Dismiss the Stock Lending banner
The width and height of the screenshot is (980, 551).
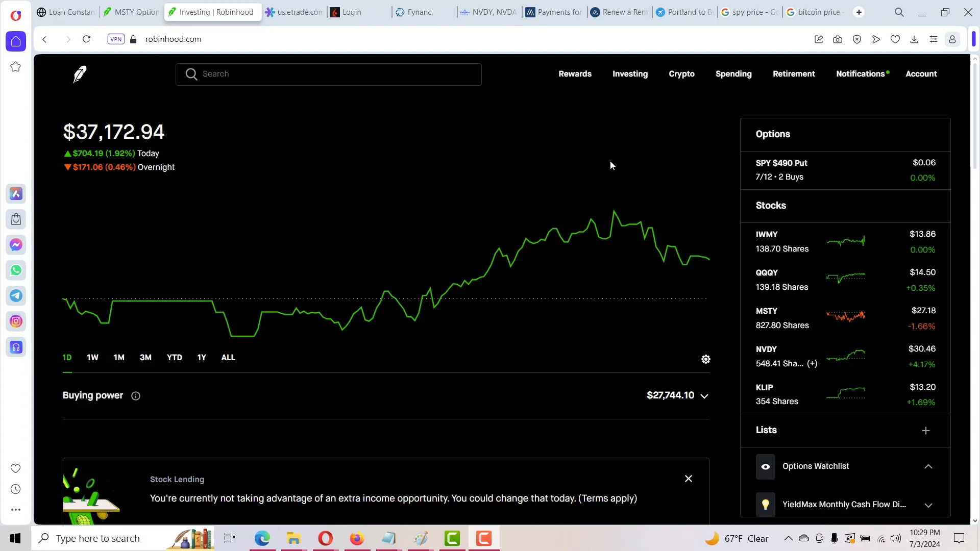point(688,479)
